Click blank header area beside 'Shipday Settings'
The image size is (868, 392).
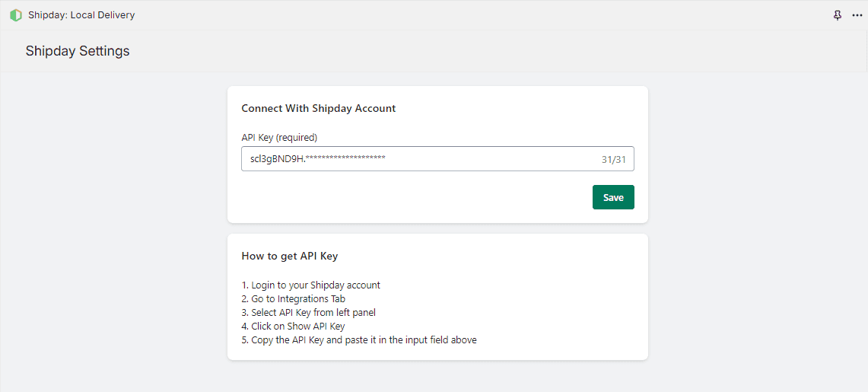pos(456,51)
